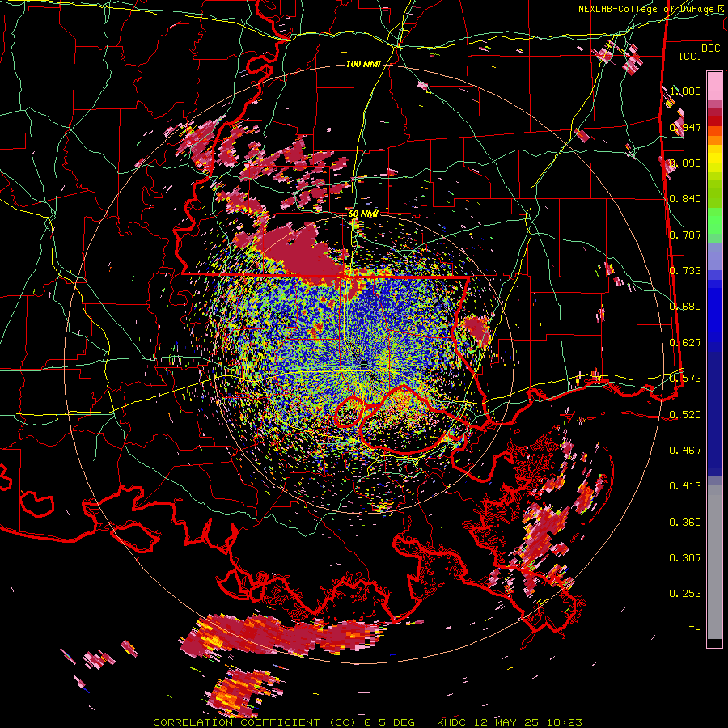The image size is (728, 728).
Task: Select the 1.000 legend value
Action: point(685,91)
